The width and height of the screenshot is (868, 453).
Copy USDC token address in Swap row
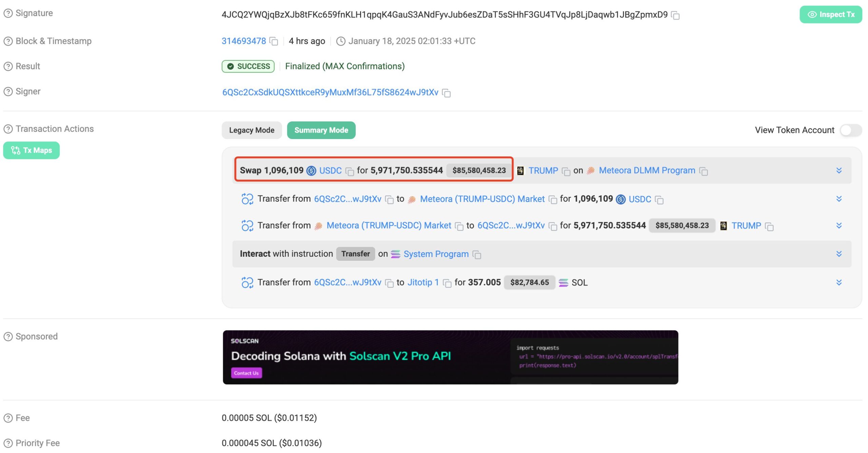tap(349, 171)
